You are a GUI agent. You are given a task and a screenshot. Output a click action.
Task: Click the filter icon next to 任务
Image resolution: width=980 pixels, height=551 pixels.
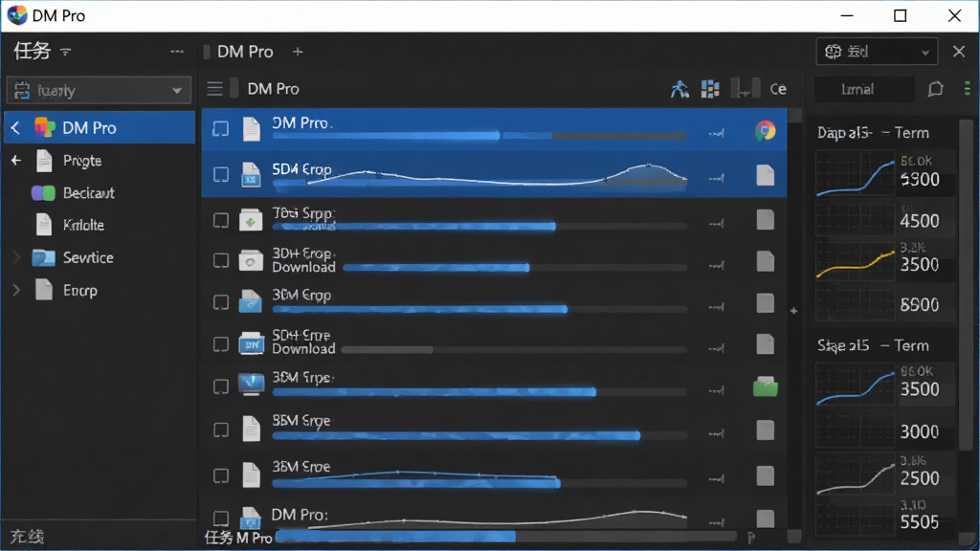(x=66, y=52)
